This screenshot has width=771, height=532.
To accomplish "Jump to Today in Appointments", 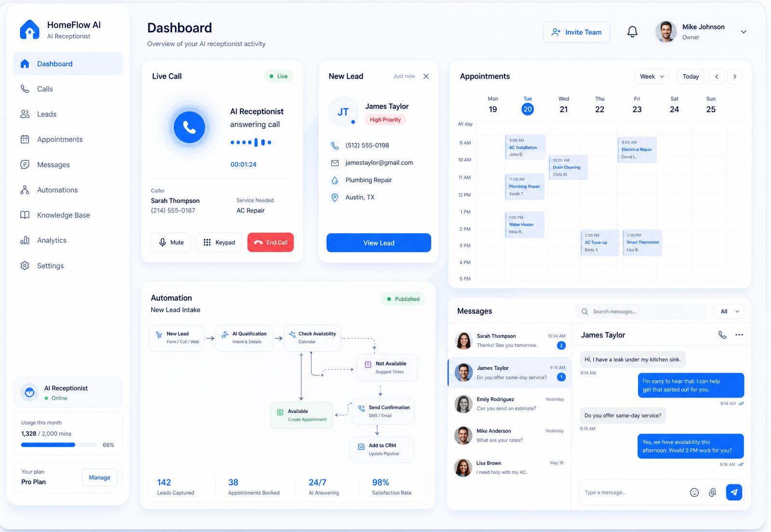I will [691, 77].
